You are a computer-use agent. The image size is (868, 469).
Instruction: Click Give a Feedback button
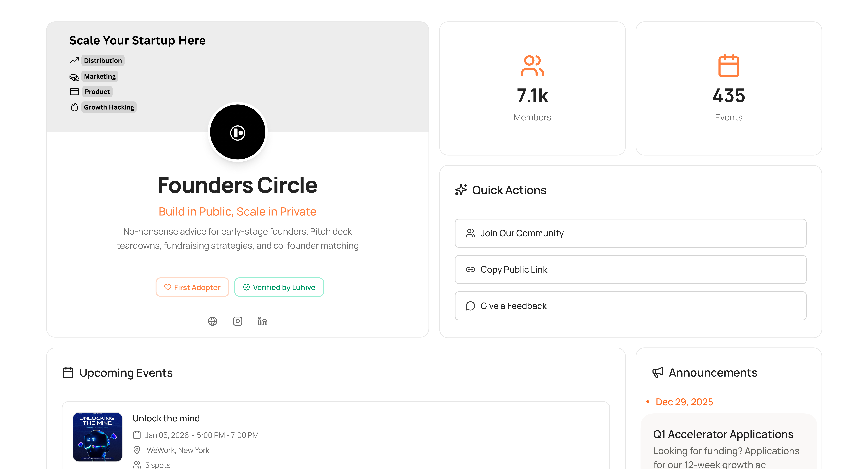click(x=630, y=306)
